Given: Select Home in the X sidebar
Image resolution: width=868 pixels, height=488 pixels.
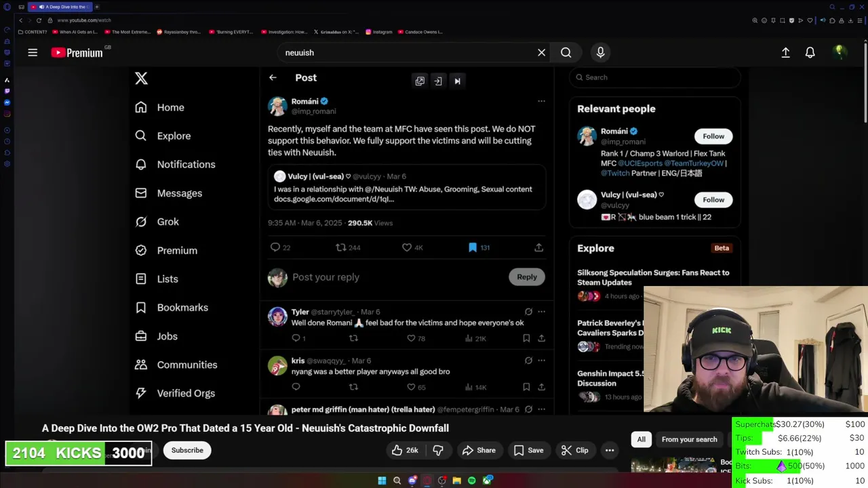Looking at the screenshot, I should point(159,107).
